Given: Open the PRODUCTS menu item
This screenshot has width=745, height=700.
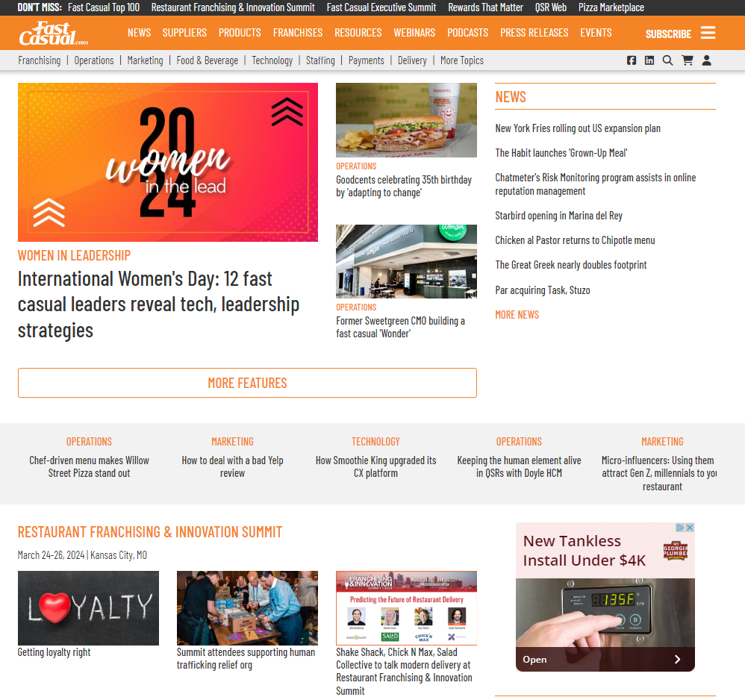Looking at the screenshot, I should tap(240, 33).
